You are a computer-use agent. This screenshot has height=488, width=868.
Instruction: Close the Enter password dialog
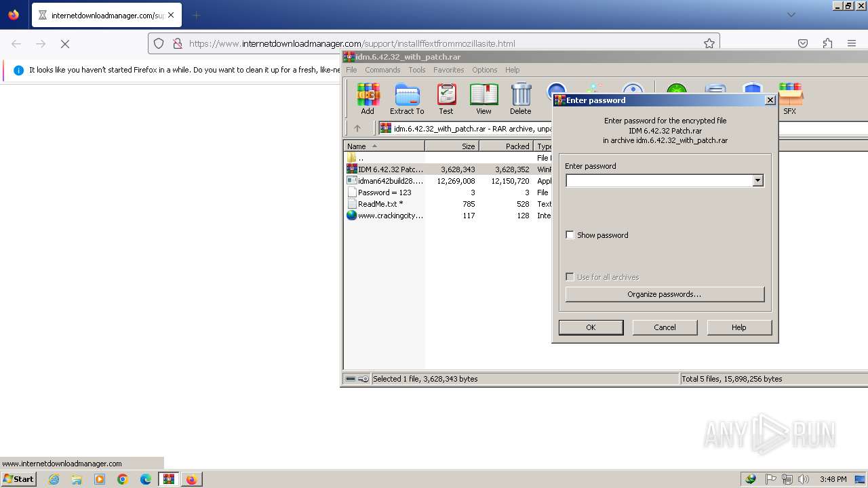[770, 100]
